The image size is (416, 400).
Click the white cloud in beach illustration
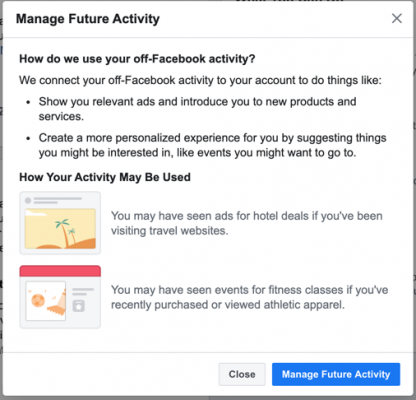coord(36,212)
